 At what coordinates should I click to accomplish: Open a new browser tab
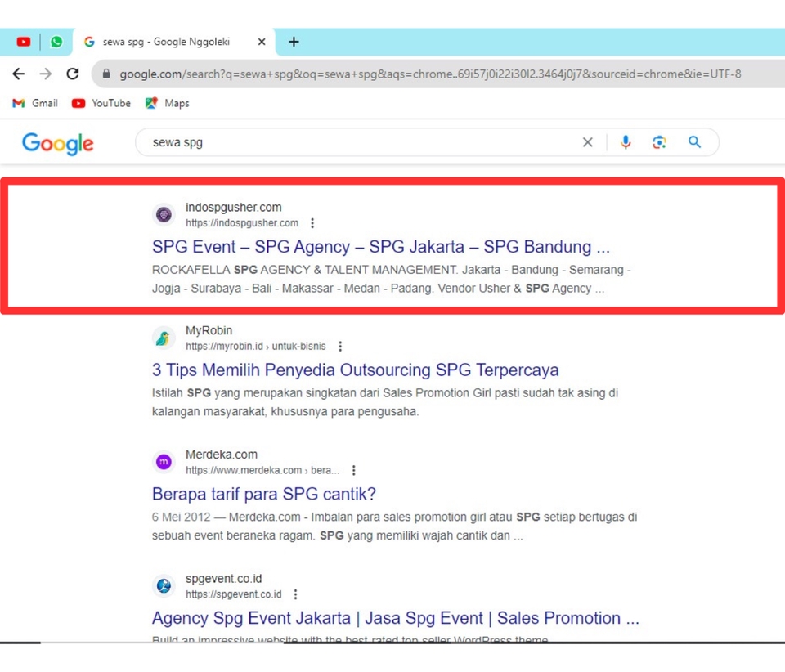pos(294,41)
